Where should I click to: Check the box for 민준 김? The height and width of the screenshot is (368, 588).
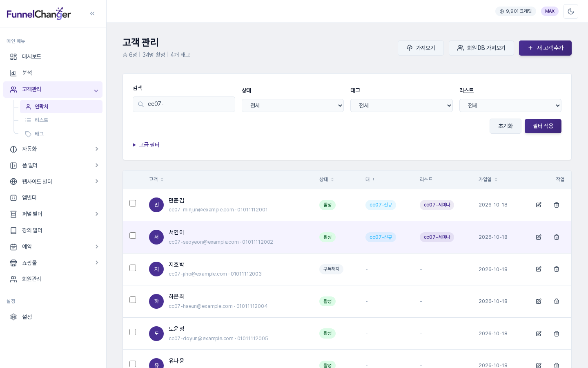pyautogui.click(x=133, y=203)
